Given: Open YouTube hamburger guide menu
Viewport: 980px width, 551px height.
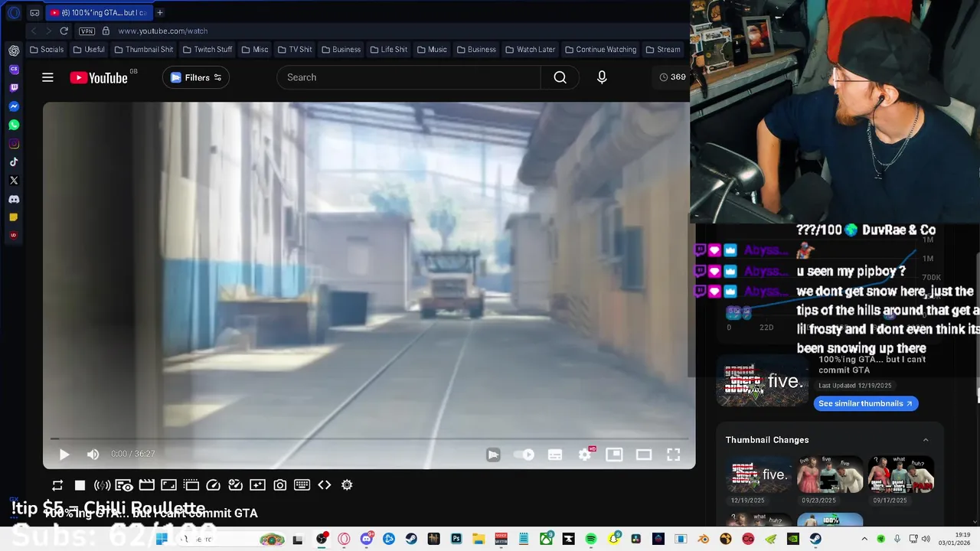Looking at the screenshot, I should coord(47,77).
